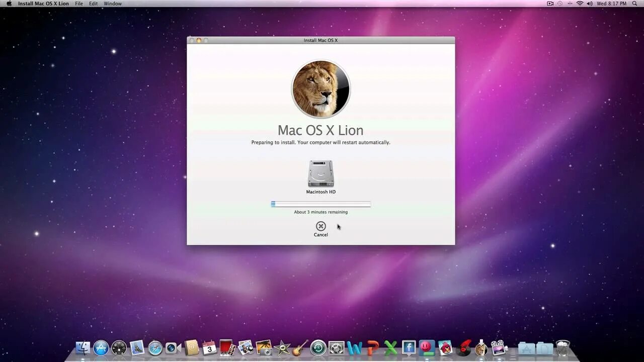Launch iMovie star icon in Dock
Viewport: 644px width, 362px height.
tap(282, 348)
